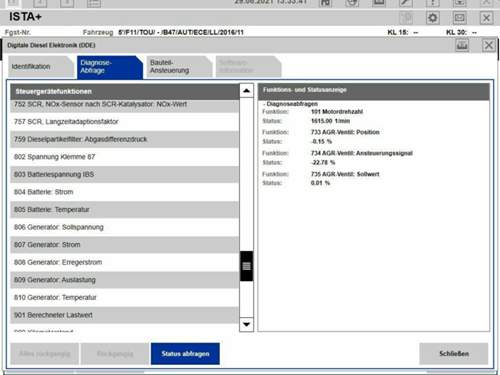Select 803 Batteriespannung IBS entry
The height and width of the screenshot is (375, 500).
coord(124,174)
